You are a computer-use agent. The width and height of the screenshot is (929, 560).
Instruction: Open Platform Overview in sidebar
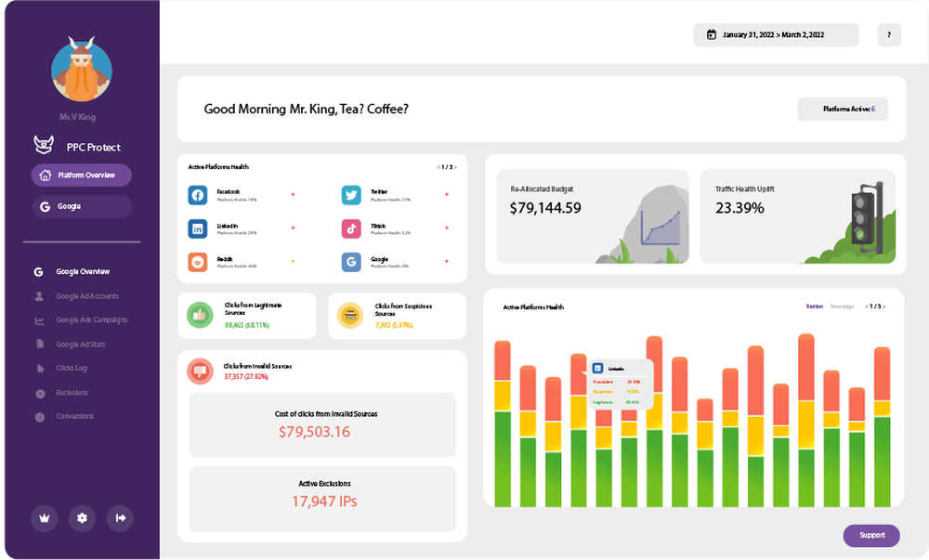click(82, 176)
